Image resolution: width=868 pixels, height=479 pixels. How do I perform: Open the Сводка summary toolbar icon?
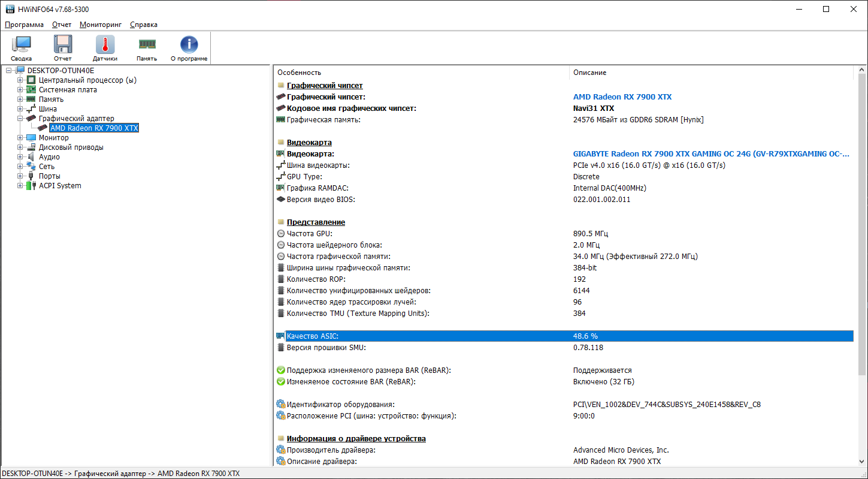click(x=22, y=45)
